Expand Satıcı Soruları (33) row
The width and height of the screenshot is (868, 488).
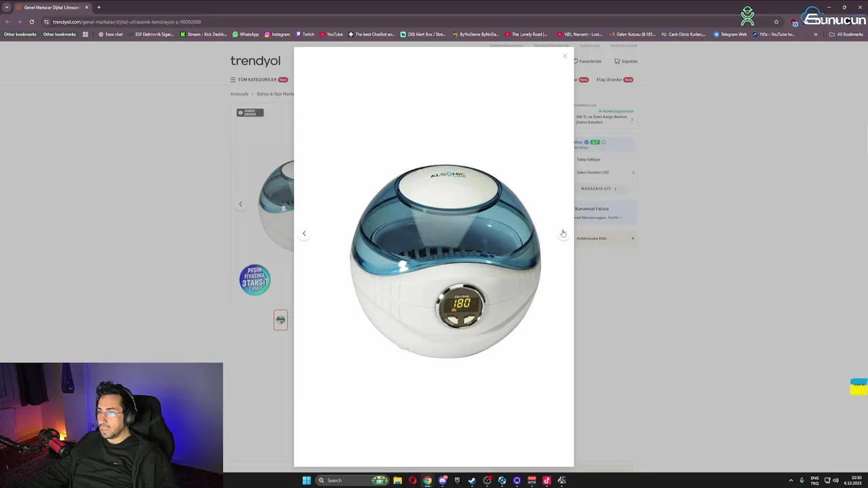click(x=605, y=172)
